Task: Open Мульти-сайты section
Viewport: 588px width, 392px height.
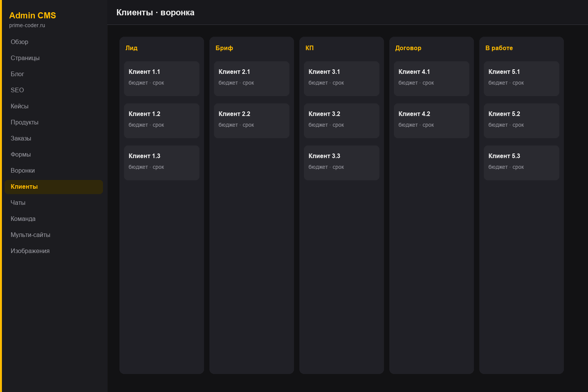Action: tap(54, 235)
